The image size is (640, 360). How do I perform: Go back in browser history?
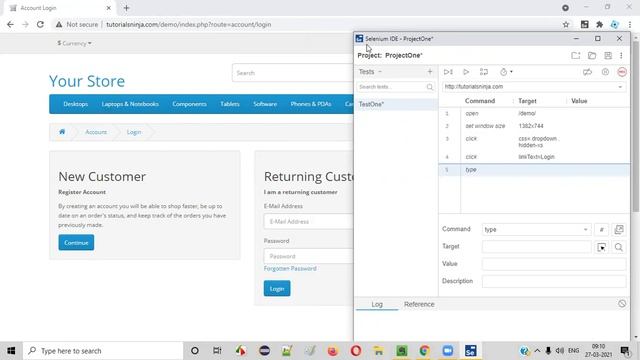[x=10, y=24]
